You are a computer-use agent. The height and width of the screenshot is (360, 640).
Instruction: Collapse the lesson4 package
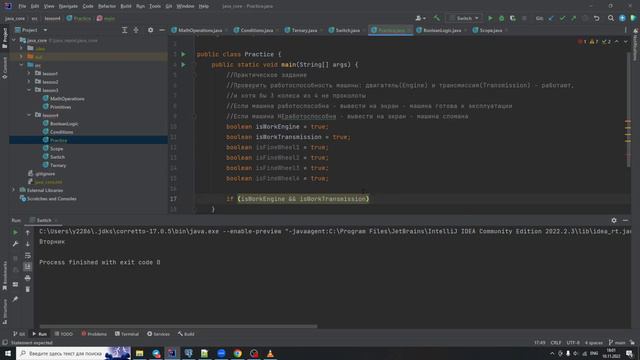tap(29, 115)
